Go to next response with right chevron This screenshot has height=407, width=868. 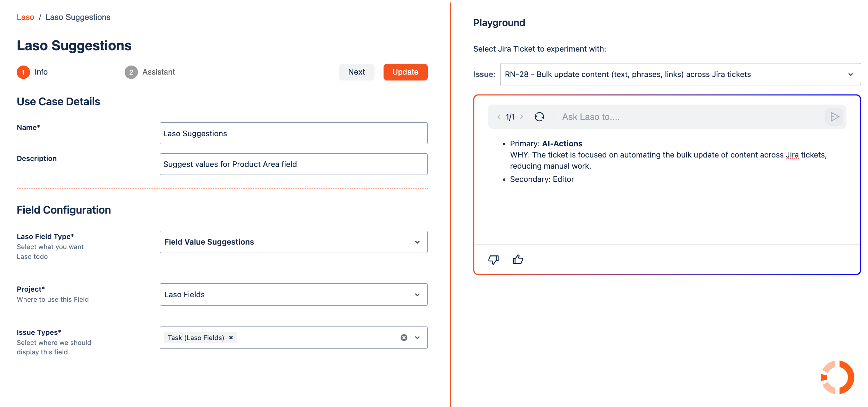click(x=522, y=117)
